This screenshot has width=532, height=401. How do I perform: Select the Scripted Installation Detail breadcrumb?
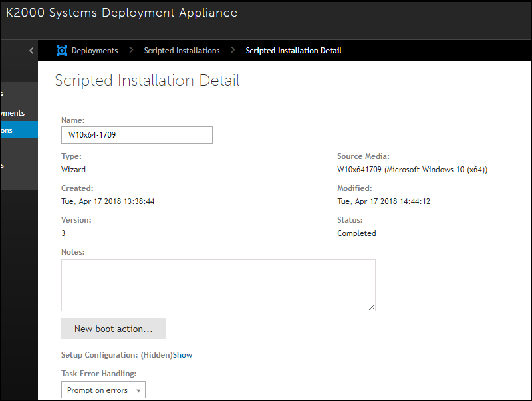point(293,50)
